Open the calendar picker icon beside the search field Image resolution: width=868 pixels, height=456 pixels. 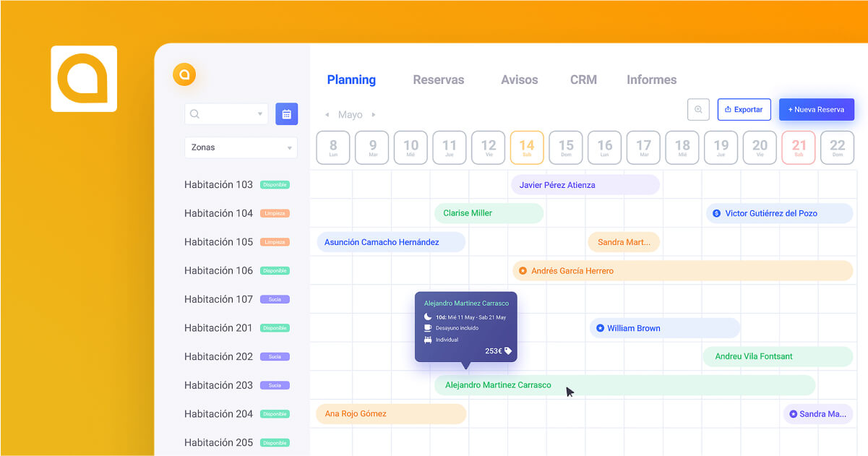coord(286,114)
